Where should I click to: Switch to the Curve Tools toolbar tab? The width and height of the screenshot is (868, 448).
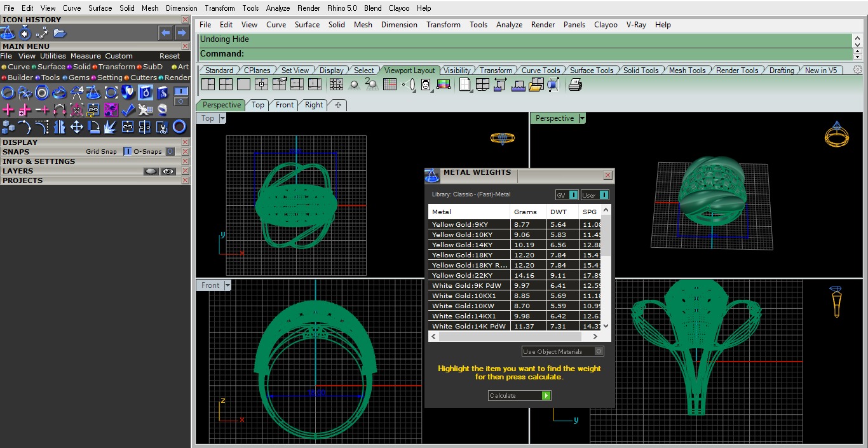click(541, 71)
